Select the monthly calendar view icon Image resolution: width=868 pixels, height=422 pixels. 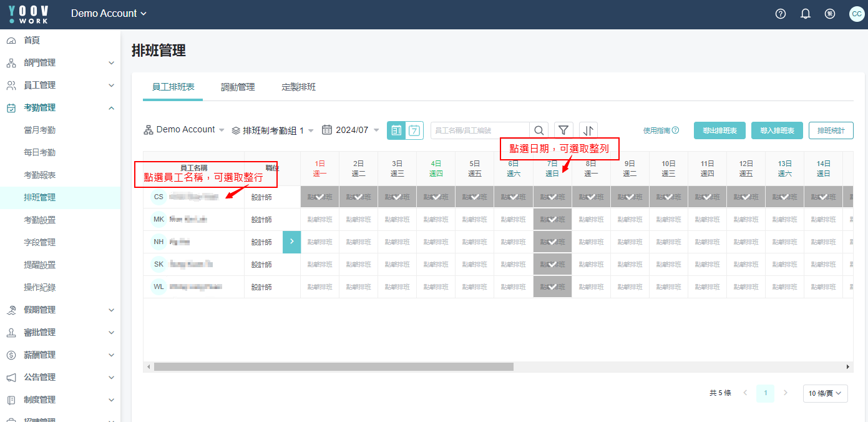tap(396, 130)
